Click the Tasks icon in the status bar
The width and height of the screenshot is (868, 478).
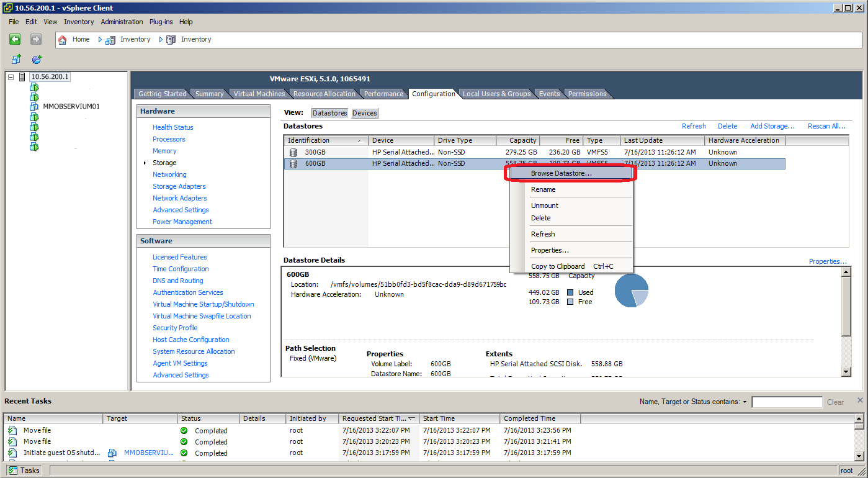point(12,471)
